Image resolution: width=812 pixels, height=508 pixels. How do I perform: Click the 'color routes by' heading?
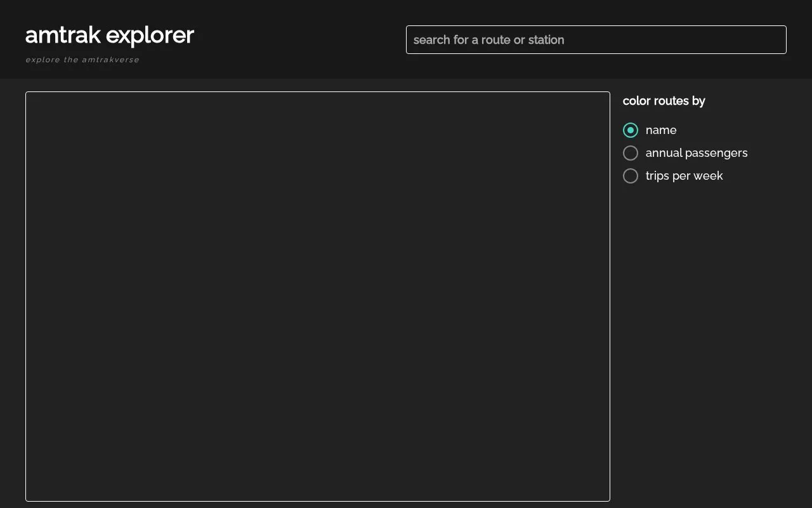click(x=664, y=101)
